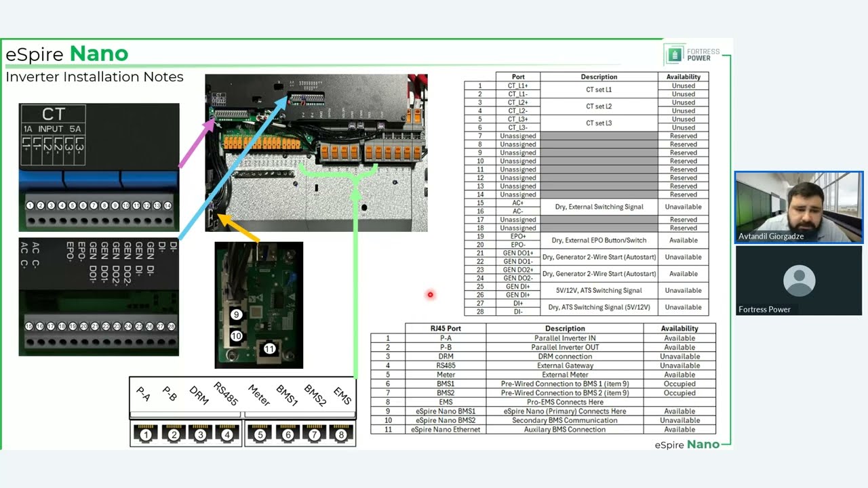Click 'Pro-EMS Connects Here' cell
This screenshot has width=868, height=488.
[x=565, y=402]
